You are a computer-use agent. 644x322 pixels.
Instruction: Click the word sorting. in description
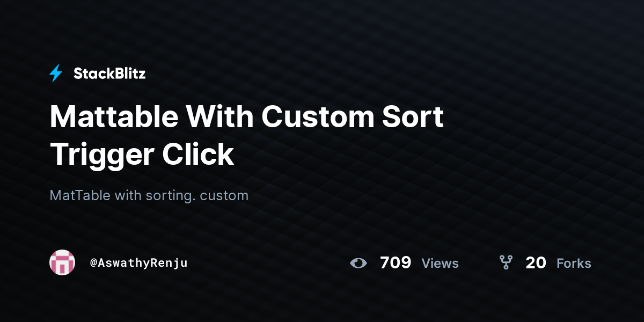171,196
